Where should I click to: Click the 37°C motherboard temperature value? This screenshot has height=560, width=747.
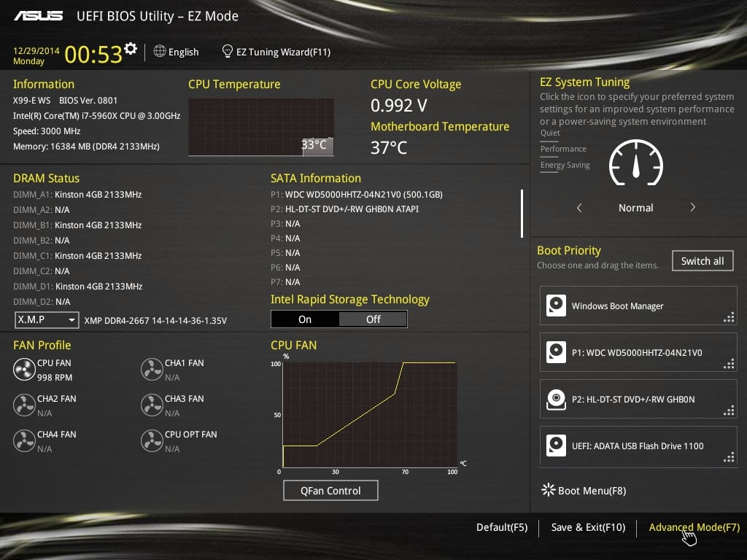[389, 147]
